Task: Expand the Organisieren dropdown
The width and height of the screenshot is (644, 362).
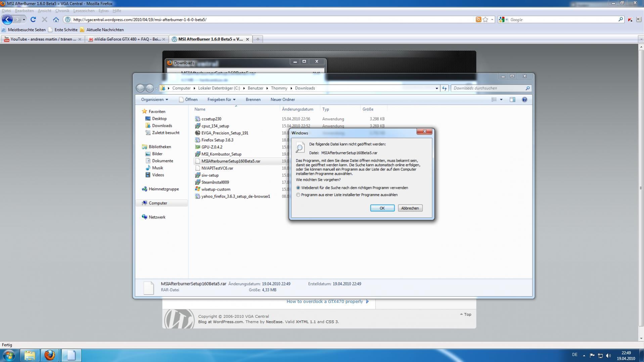Action: tap(154, 99)
